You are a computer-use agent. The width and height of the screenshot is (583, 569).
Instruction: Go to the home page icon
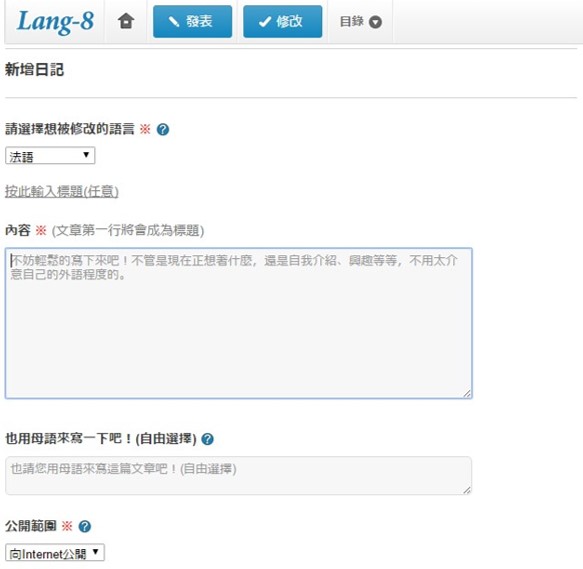point(126,21)
